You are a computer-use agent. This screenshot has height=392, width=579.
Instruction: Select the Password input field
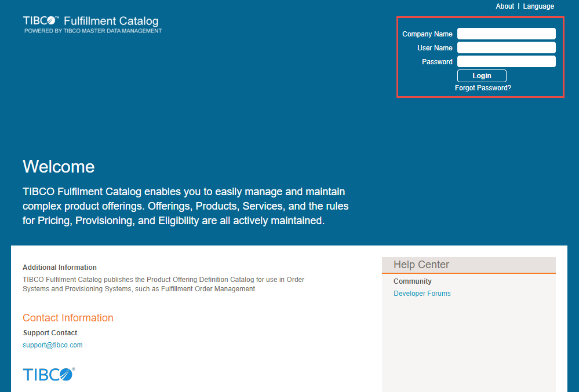[506, 61]
